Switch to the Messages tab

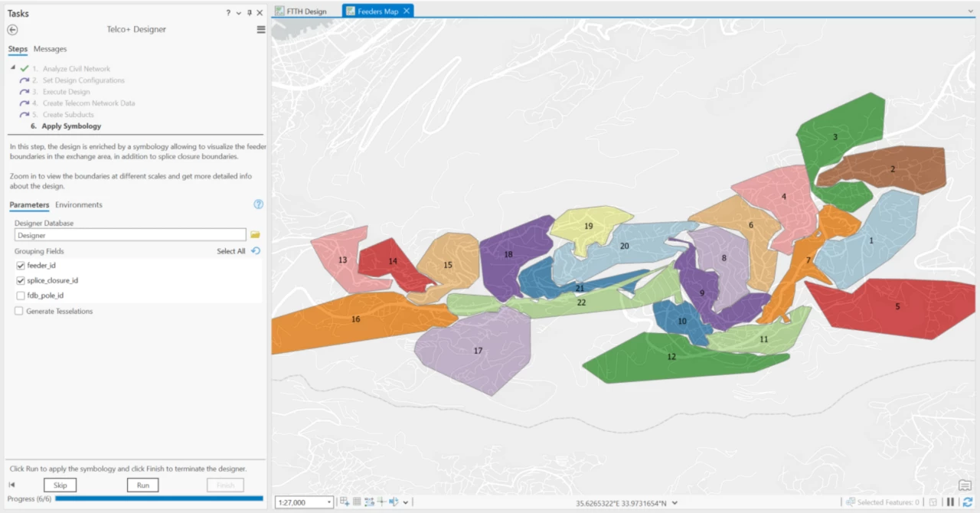[50, 49]
